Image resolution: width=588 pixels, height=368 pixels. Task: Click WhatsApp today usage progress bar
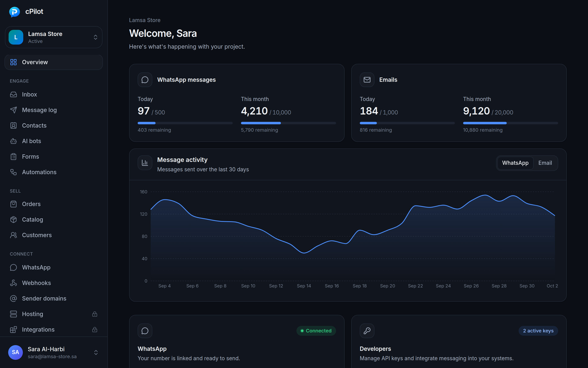coord(185,123)
